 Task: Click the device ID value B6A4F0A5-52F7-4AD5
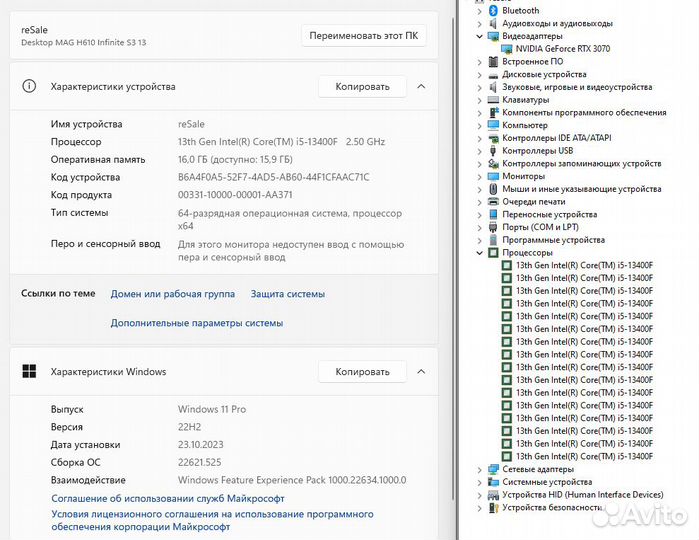tap(273, 177)
